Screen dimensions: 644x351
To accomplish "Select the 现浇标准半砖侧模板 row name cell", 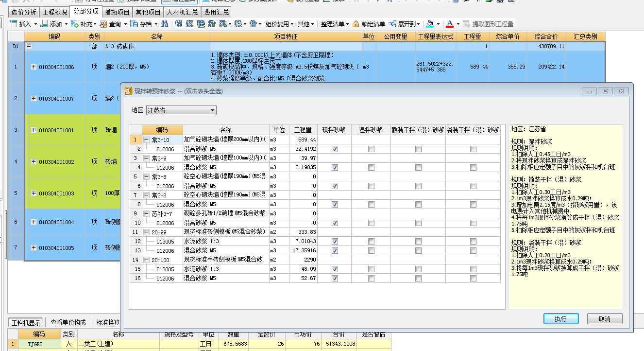I will point(226,260).
